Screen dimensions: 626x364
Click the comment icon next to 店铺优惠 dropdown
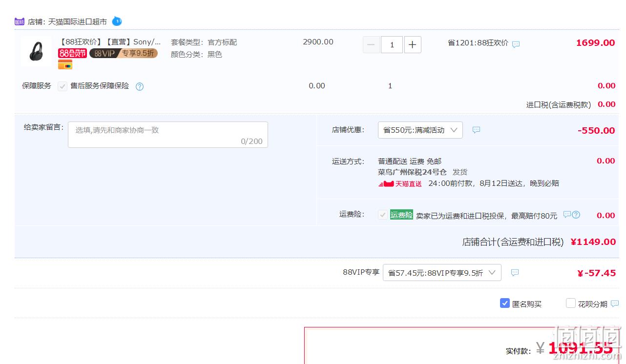pos(476,130)
